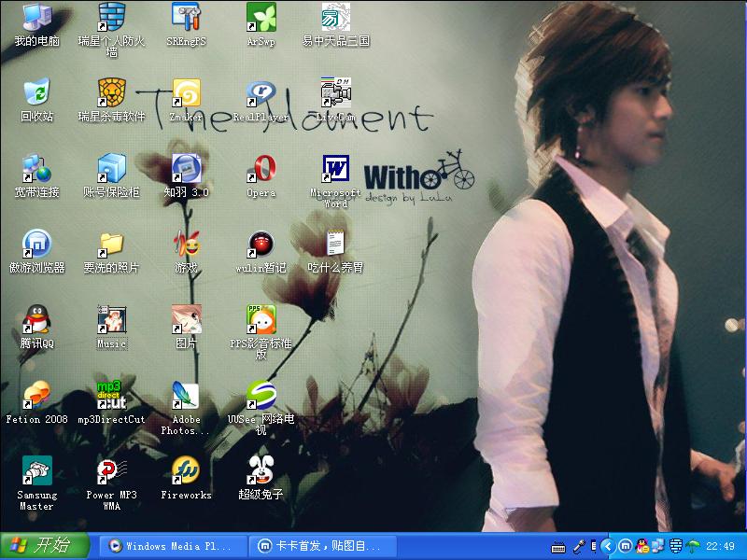Expand hidden system tray icons

coord(607,546)
